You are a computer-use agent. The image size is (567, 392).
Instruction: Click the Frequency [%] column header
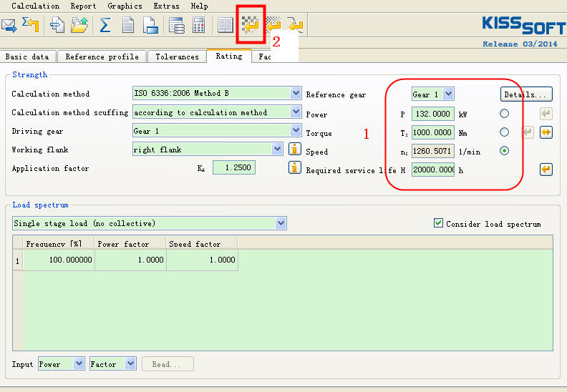pos(59,243)
